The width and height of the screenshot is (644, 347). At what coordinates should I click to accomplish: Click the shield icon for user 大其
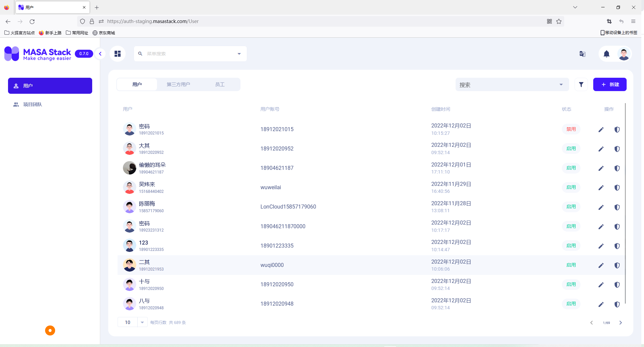(x=617, y=149)
